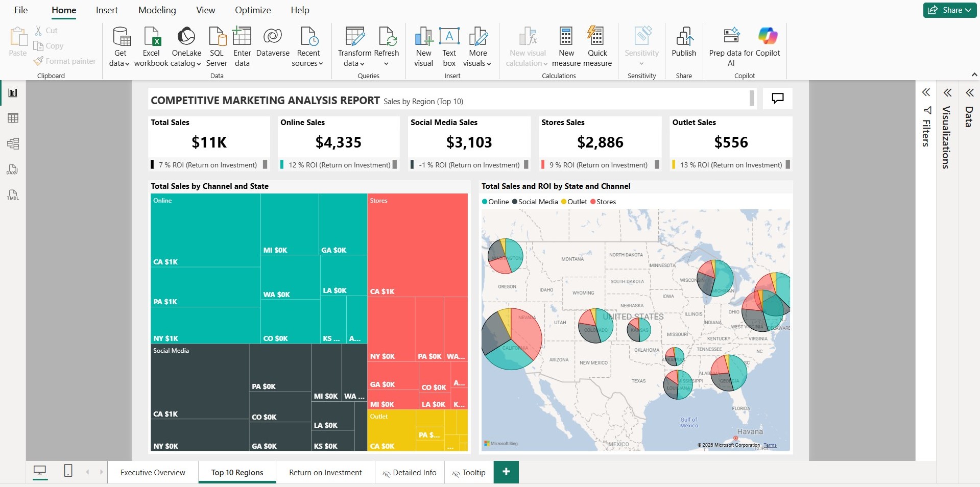Switch to desktop layout view

[x=40, y=471]
